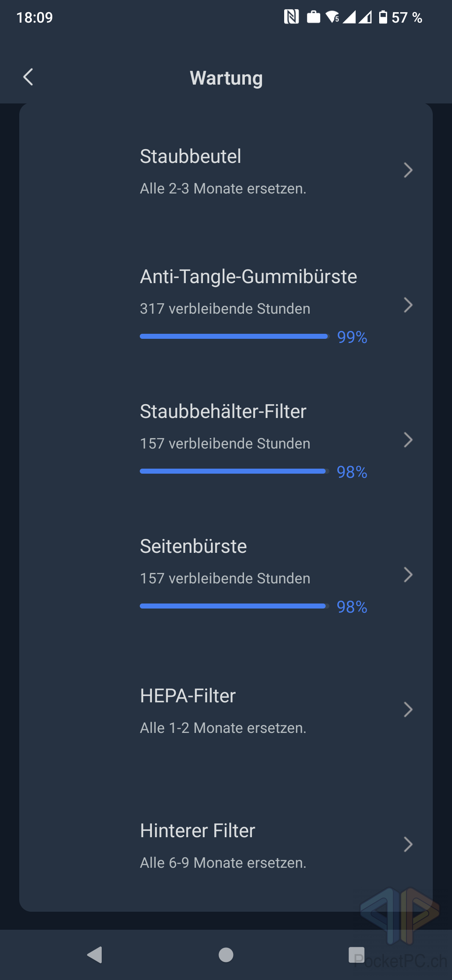
Task: Open Staubbehälter-Filter chevron arrow
Action: click(x=408, y=440)
